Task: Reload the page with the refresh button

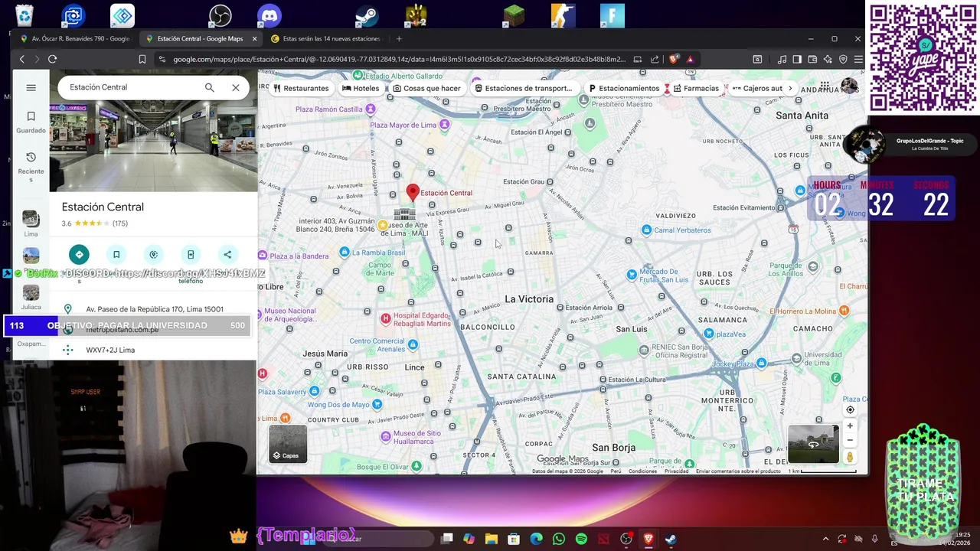Action: (52, 59)
